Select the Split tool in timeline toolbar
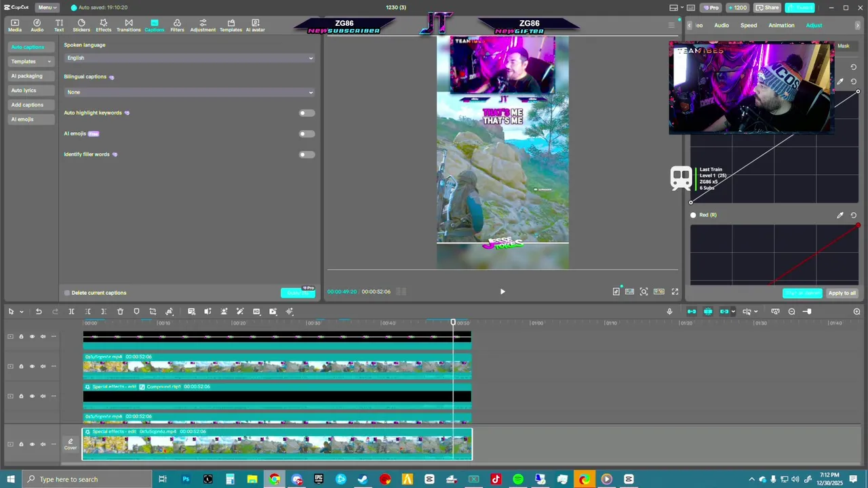This screenshot has height=488, width=868. click(x=71, y=312)
